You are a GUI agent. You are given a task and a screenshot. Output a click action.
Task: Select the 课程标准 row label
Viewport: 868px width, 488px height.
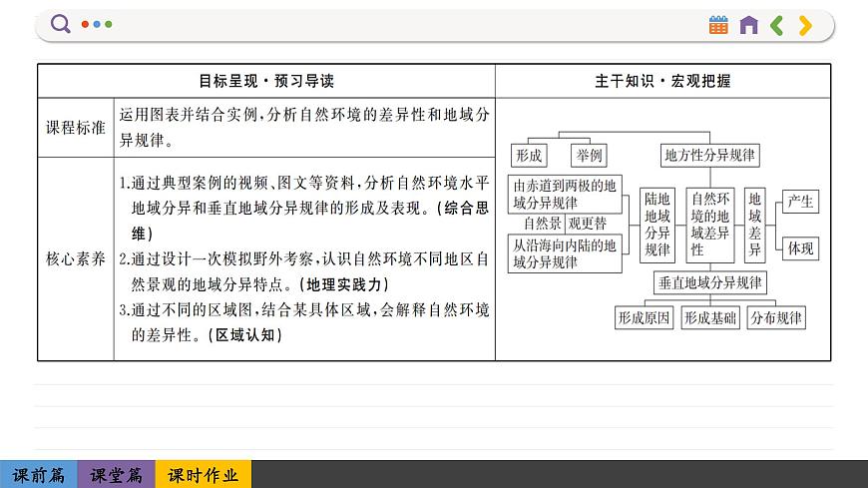75,128
